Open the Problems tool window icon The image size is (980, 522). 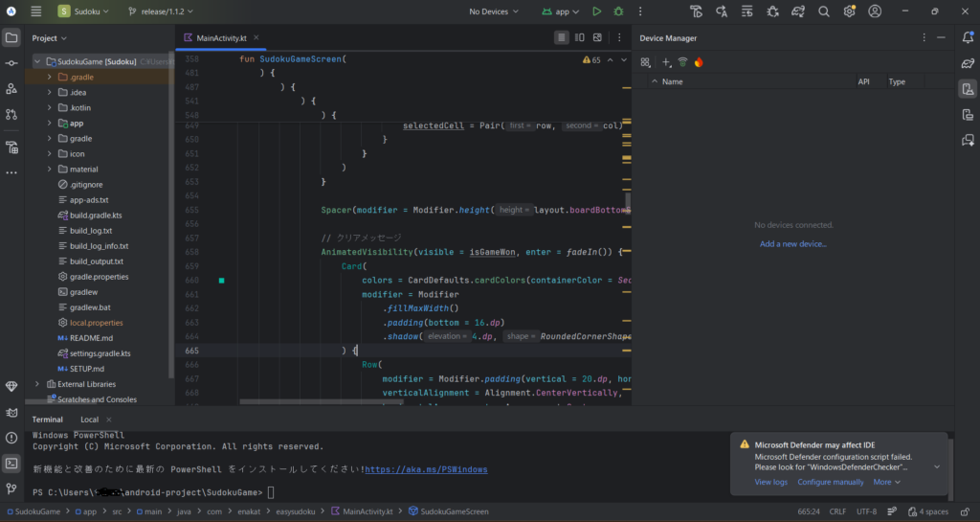(x=11, y=436)
